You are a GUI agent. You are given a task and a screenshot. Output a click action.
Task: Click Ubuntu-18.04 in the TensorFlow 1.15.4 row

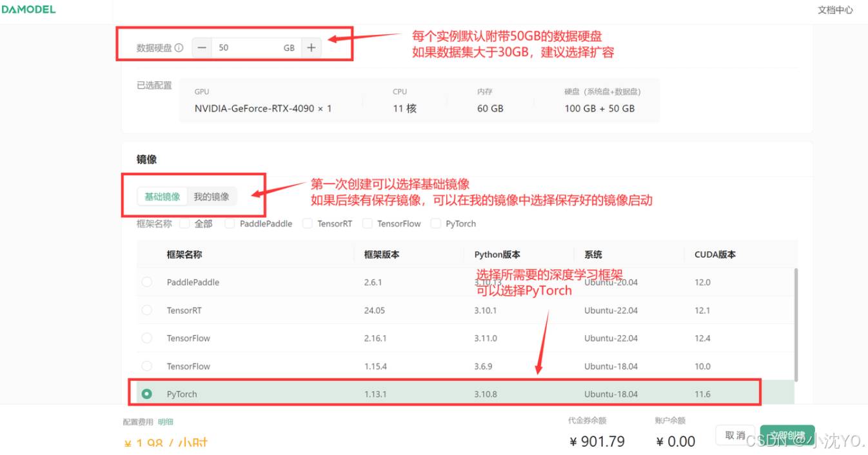click(x=611, y=366)
